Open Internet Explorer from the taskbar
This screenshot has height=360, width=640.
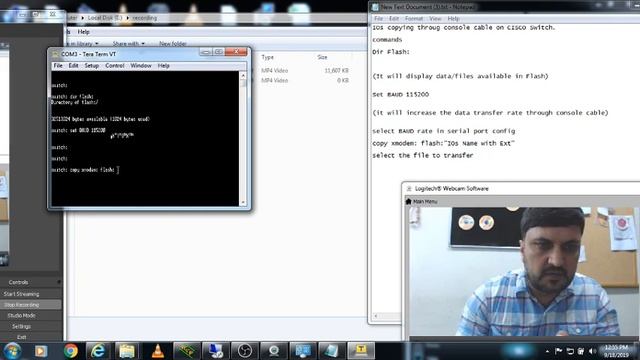(x=98, y=351)
